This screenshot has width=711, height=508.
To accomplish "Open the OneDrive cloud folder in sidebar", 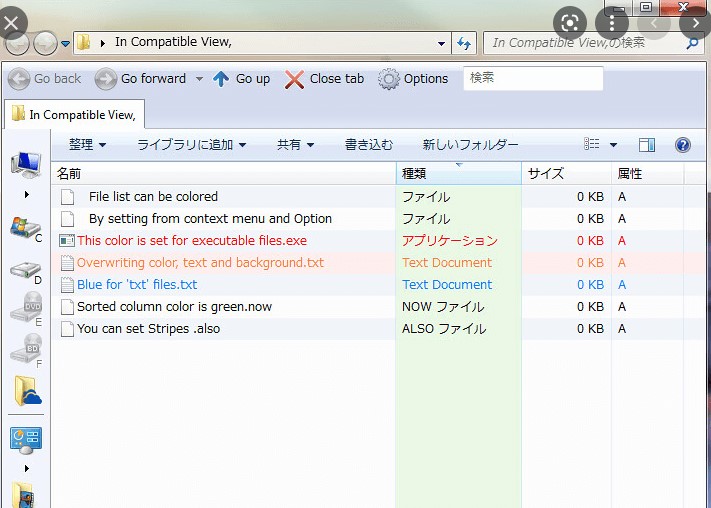I will [x=27, y=391].
